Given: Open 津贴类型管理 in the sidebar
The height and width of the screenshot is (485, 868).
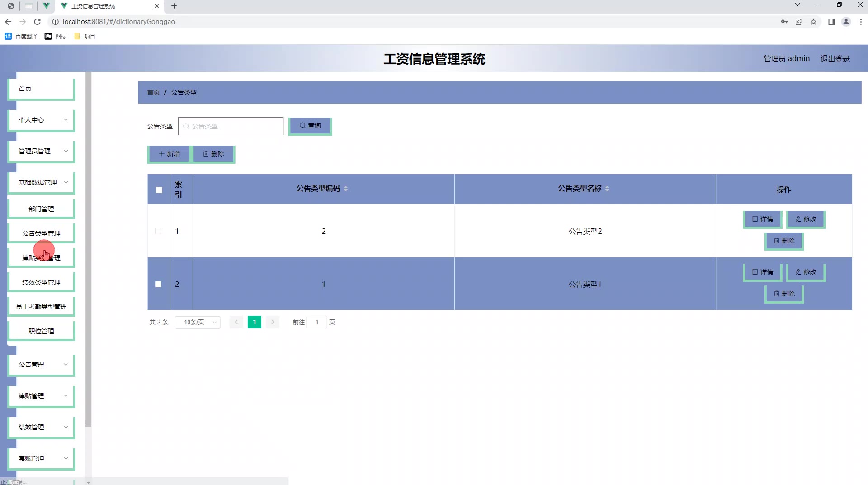Looking at the screenshot, I should click(x=42, y=258).
